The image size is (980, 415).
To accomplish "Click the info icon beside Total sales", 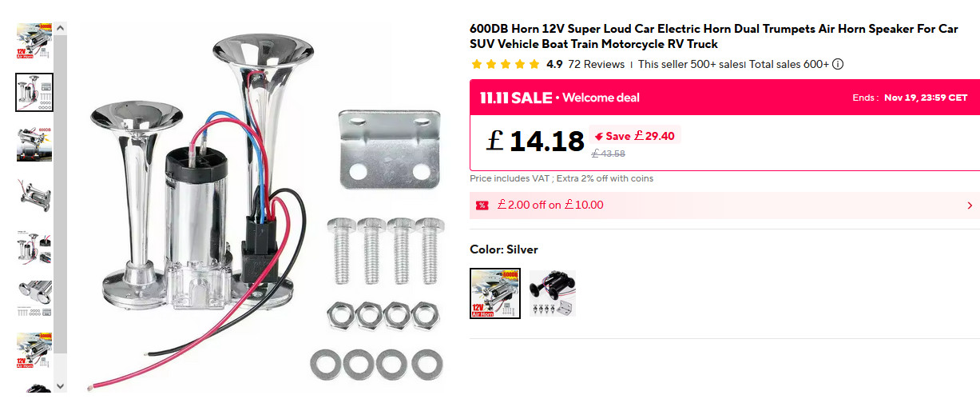I will coord(838,65).
